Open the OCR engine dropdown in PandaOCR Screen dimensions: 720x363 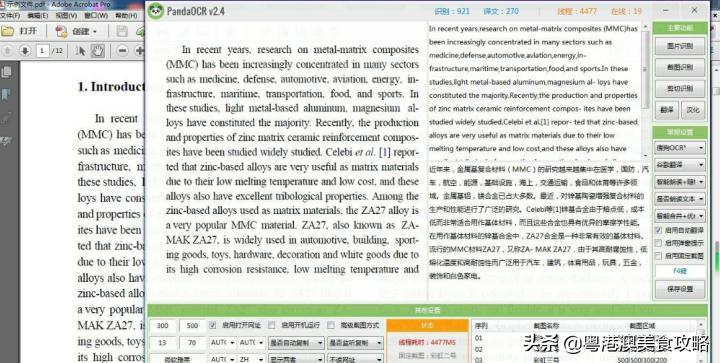[x=680, y=148]
